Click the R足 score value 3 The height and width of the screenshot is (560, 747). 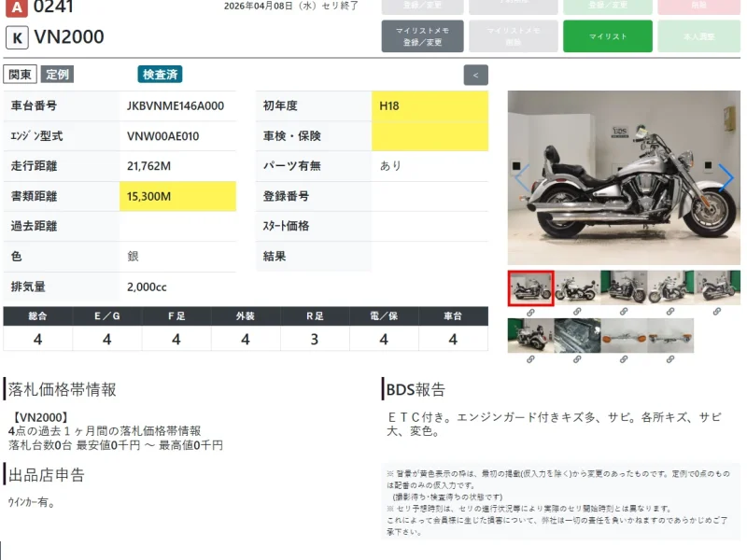(315, 339)
